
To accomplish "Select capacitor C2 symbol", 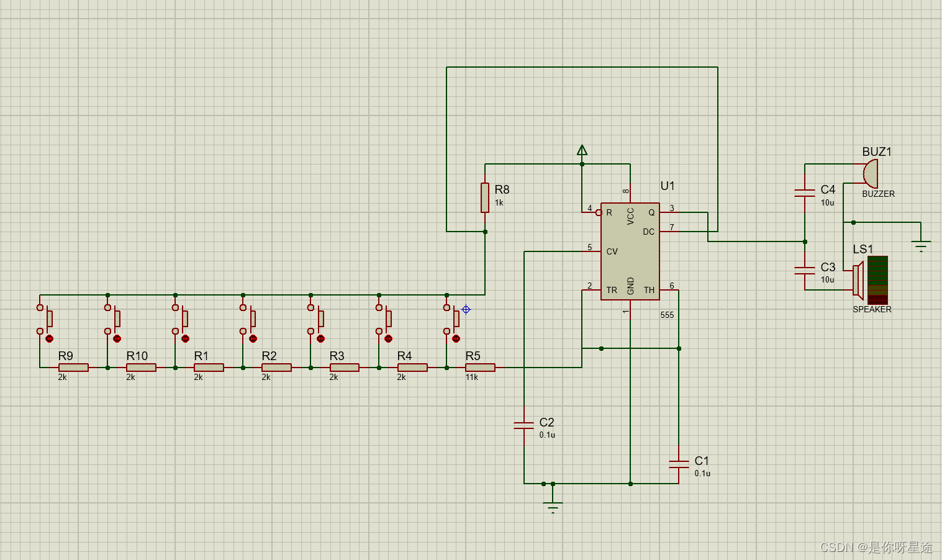I will [x=524, y=425].
